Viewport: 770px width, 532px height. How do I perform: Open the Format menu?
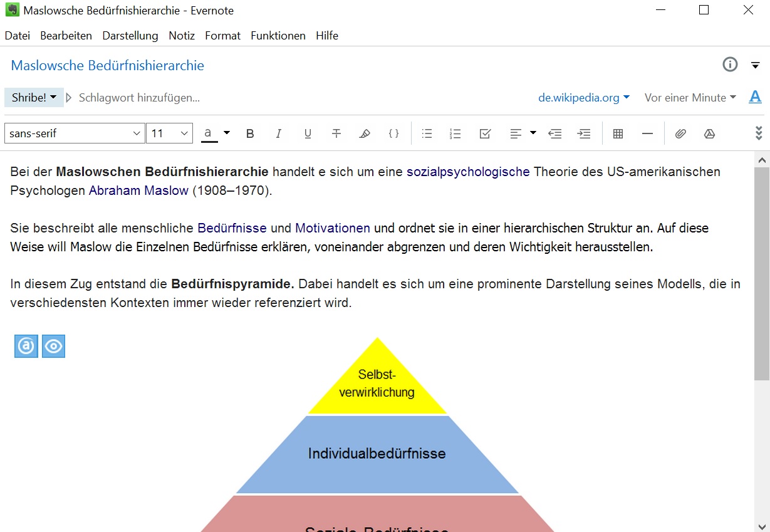tap(222, 36)
